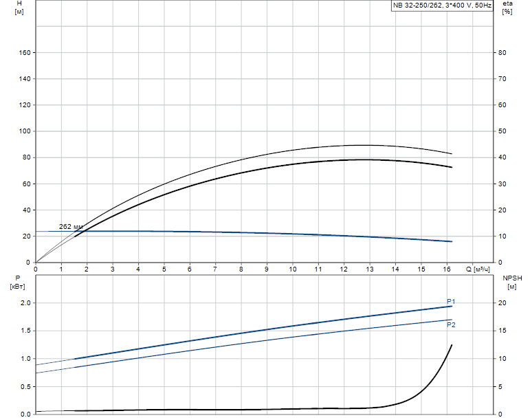The image size is (532, 420).
Task: Click the 100 tick on the H axis
Action: [24, 131]
